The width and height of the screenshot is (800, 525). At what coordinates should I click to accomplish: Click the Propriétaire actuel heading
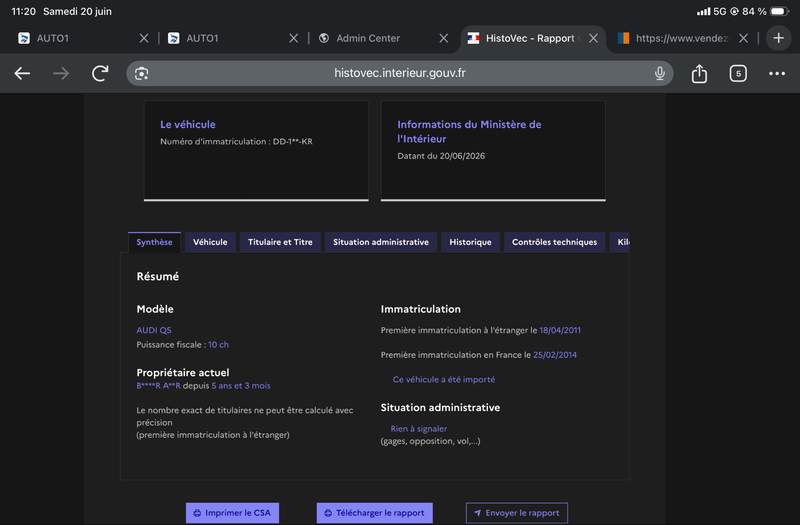[x=183, y=372]
